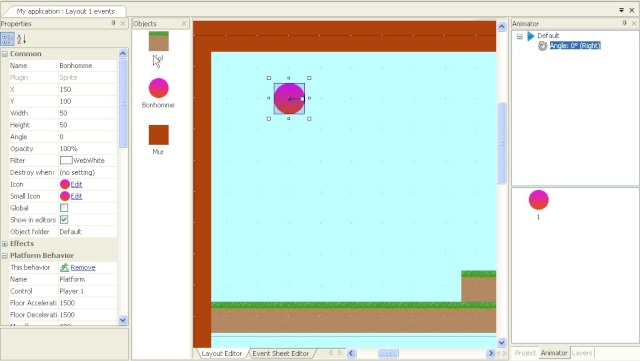640x361 pixels.
Task: Switch to Event Sheet Editor tab
Action: 280,353
